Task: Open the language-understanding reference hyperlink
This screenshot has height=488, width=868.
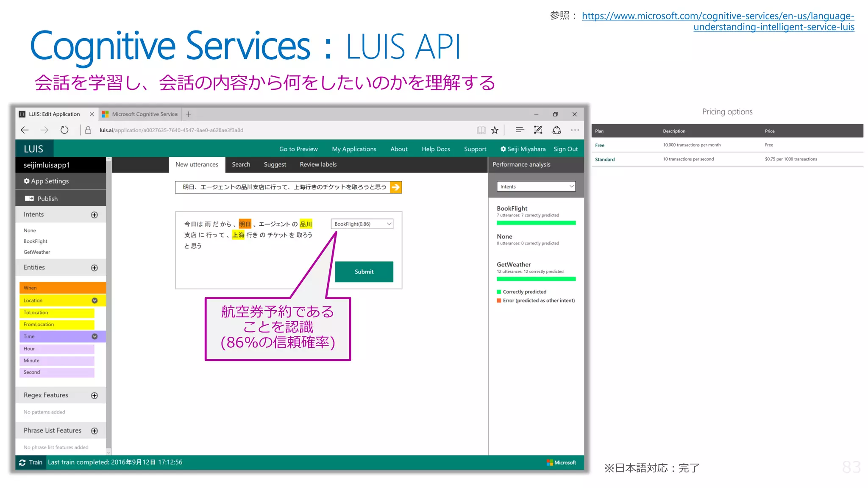Action: tap(718, 21)
